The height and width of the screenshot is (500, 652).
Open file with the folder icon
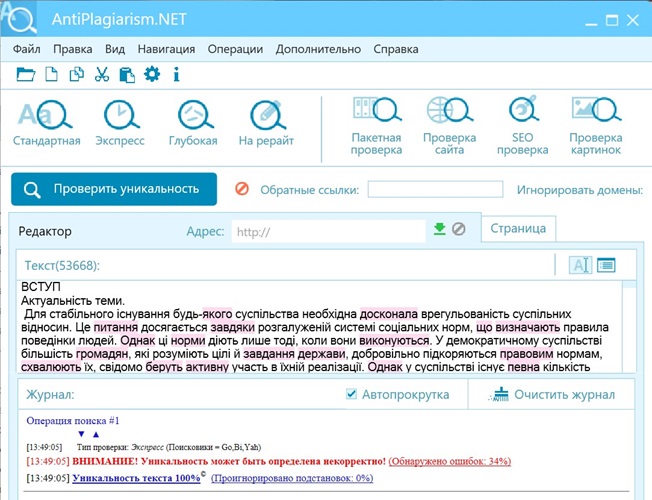point(25,75)
